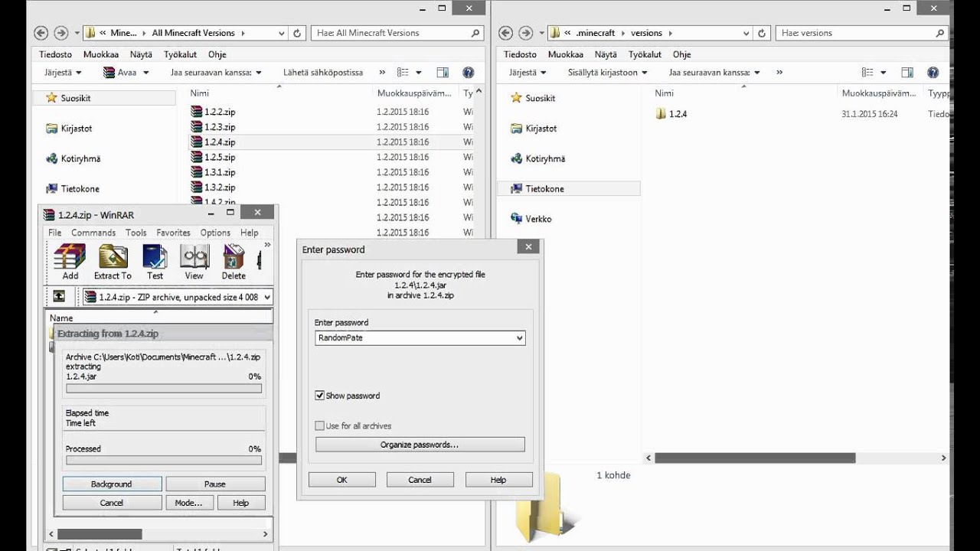Image resolution: width=980 pixels, height=551 pixels.
Task: Click search box in All Minecraft Versions
Action: (397, 33)
